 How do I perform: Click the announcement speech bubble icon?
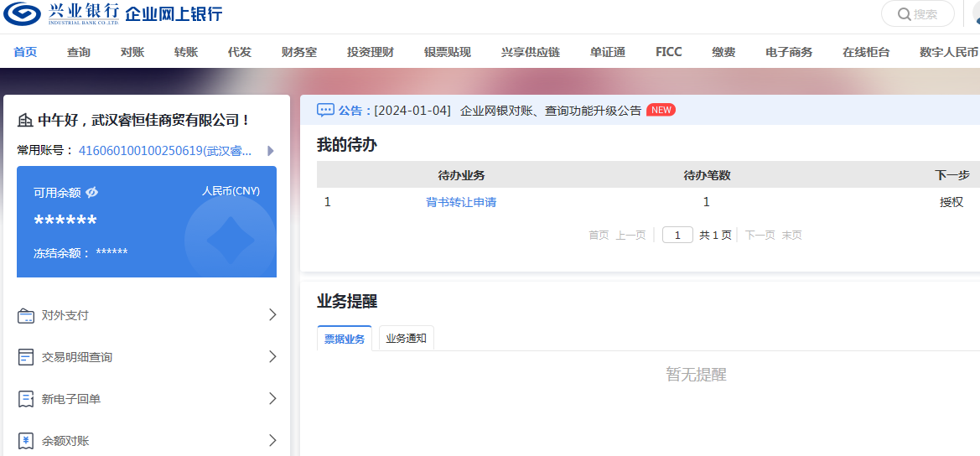325,111
